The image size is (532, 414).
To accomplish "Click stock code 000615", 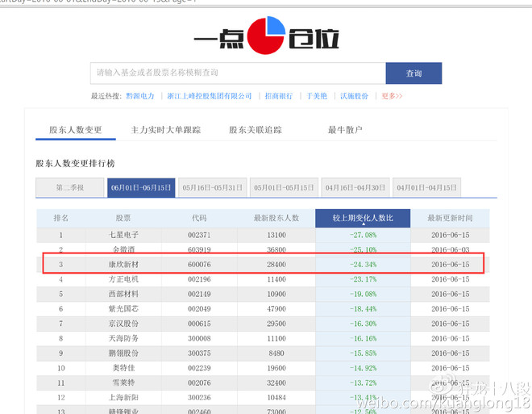I will pyautogui.click(x=199, y=324).
